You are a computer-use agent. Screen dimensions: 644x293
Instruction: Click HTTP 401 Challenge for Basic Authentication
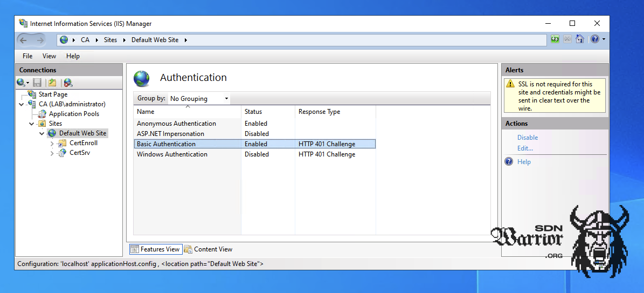click(327, 144)
